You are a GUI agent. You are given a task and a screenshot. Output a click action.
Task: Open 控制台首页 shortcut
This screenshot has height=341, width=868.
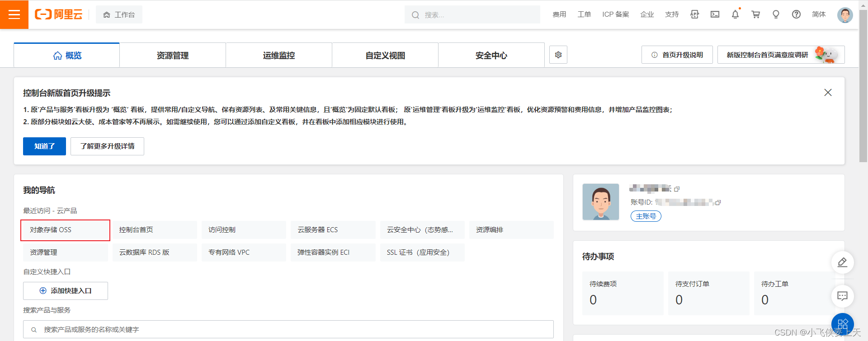click(x=155, y=230)
